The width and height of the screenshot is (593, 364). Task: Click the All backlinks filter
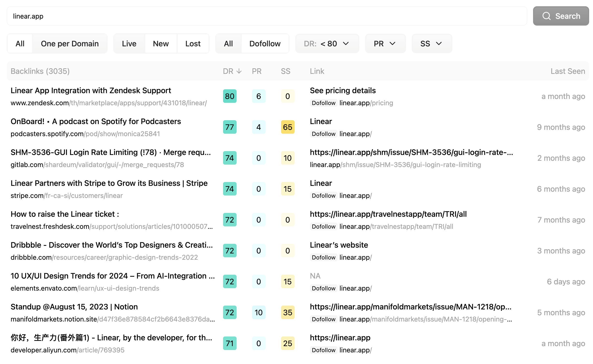[20, 43]
